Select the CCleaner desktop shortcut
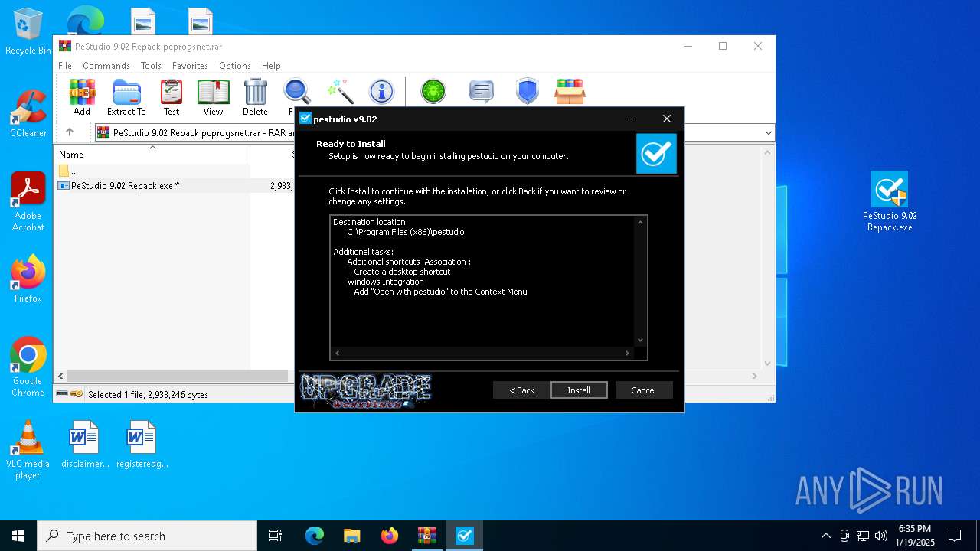 click(28, 113)
